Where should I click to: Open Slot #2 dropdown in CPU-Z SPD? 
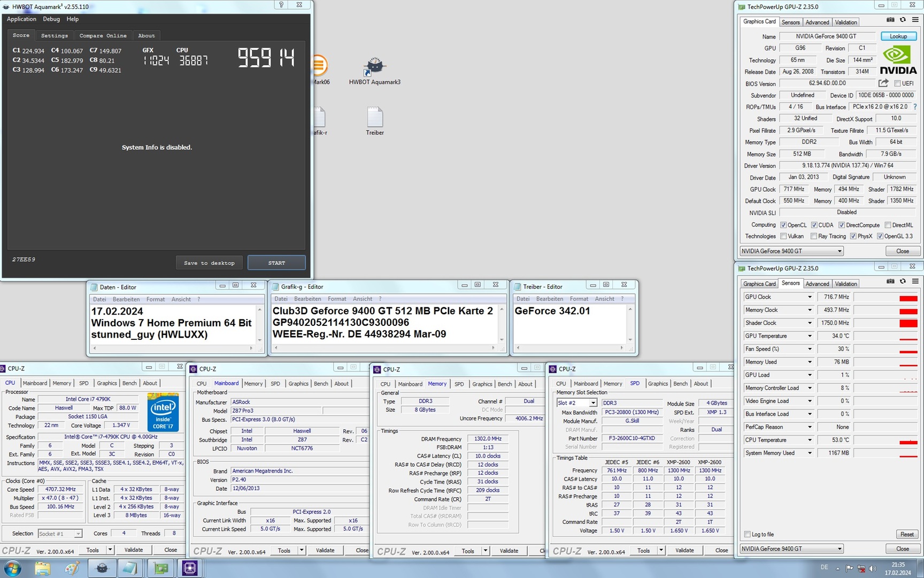pos(593,403)
